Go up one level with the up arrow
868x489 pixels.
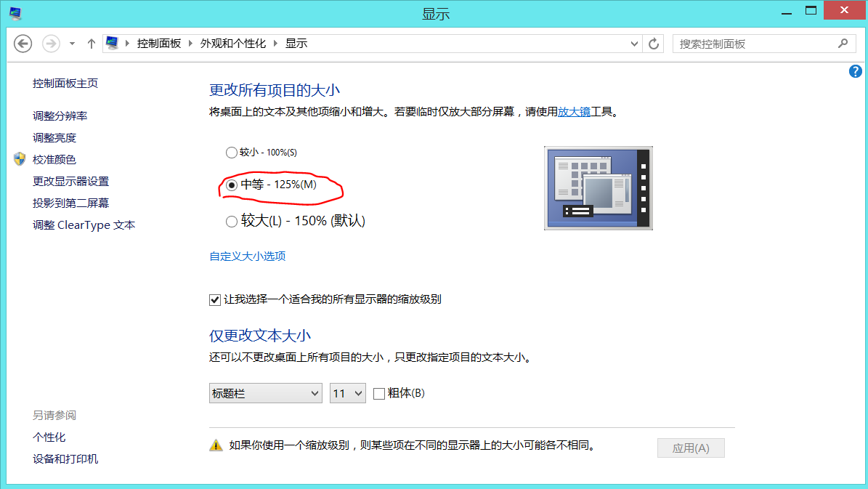pos(92,44)
